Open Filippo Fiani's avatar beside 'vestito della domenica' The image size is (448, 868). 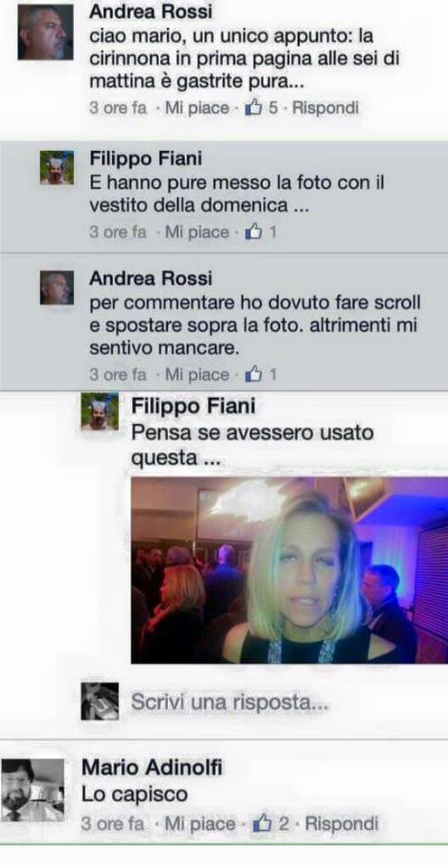pos(56,167)
